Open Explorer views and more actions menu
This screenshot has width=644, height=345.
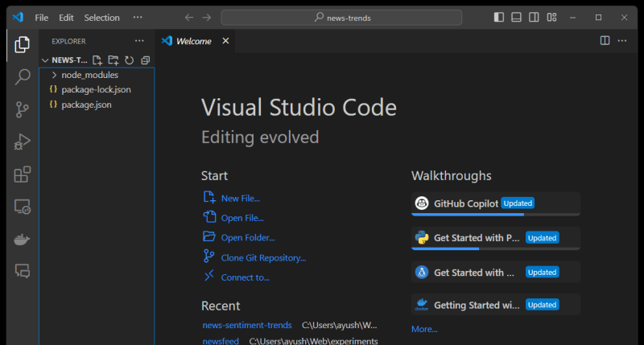(x=139, y=41)
